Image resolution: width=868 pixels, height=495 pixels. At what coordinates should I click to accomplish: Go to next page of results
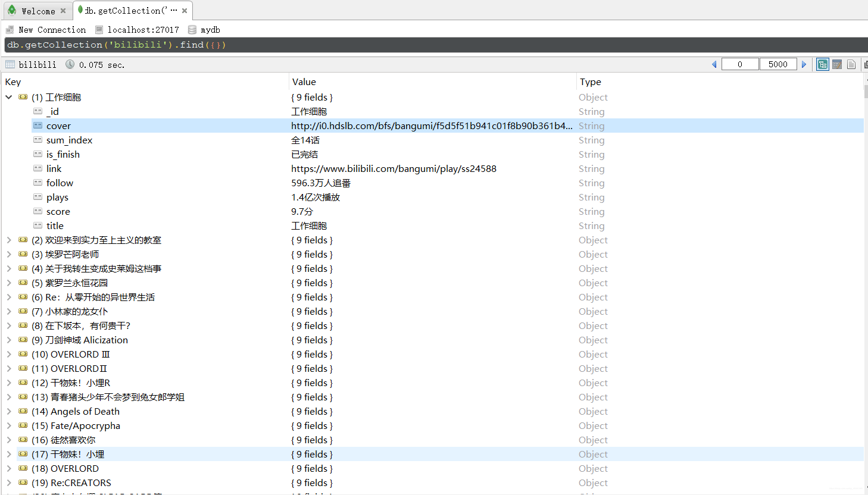(804, 64)
